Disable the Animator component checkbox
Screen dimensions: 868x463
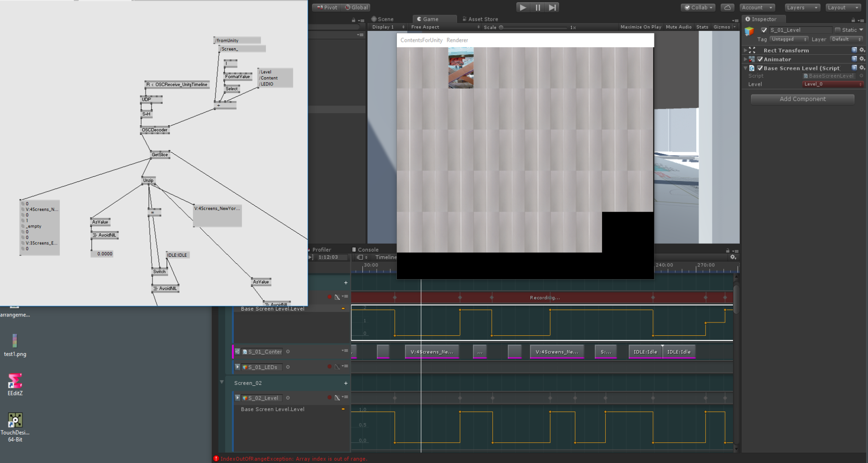760,59
